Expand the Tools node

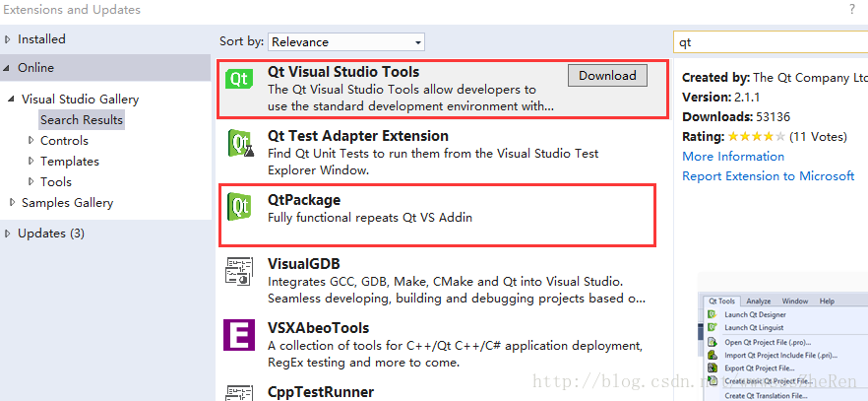click(x=31, y=181)
